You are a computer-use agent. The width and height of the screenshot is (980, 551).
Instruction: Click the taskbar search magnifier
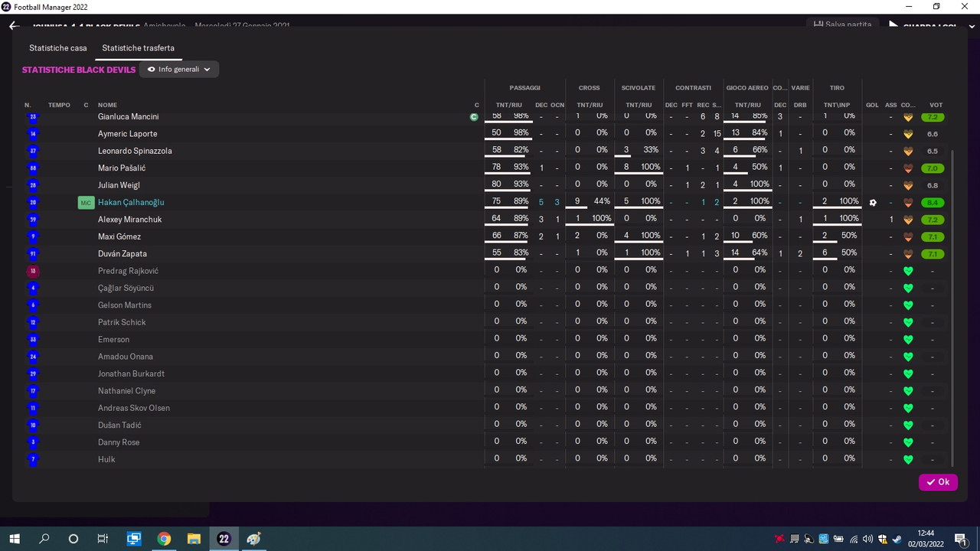pos(44,539)
